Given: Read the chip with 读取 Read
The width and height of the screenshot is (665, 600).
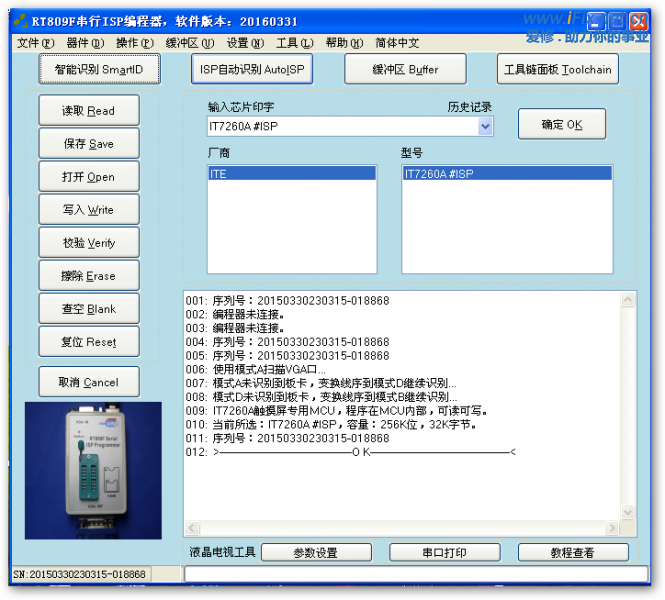Looking at the screenshot, I should (89, 110).
